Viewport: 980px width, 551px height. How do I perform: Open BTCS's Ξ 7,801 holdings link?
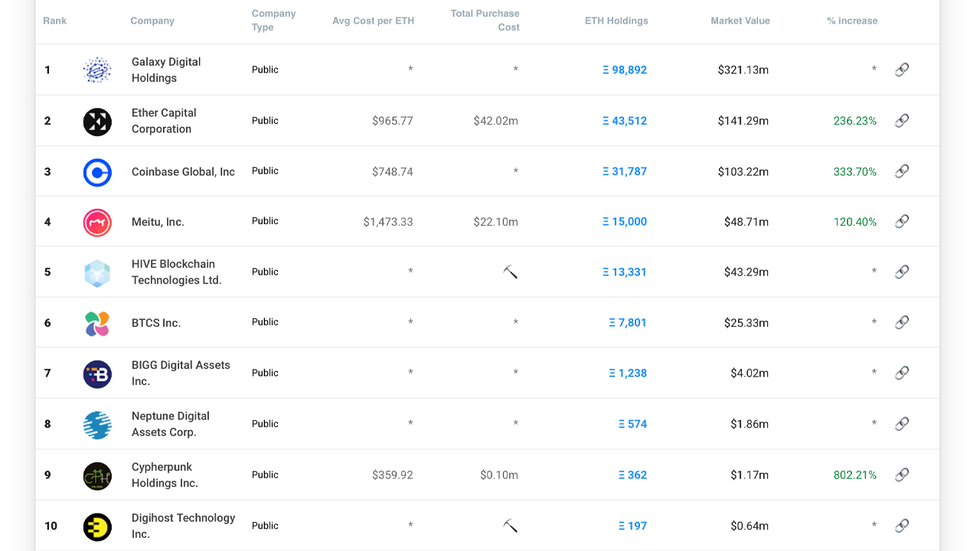pos(628,323)
